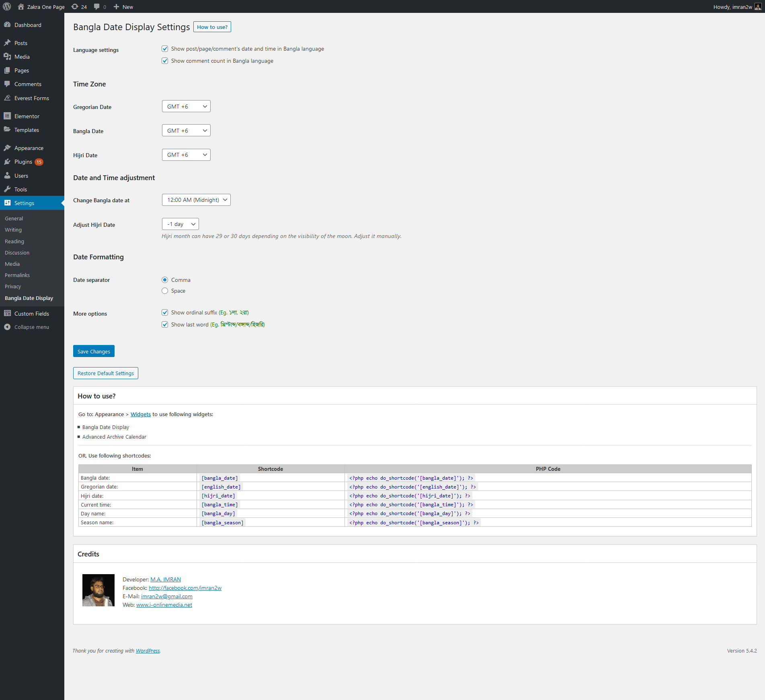This screenshot has width=765, height=700.
Task: Toggle Show last word checkbox
Action: (x=165, y=324)
